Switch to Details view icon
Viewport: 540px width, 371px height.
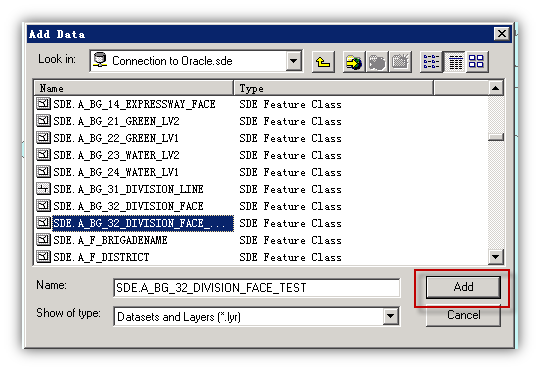(x=455, y=62)
